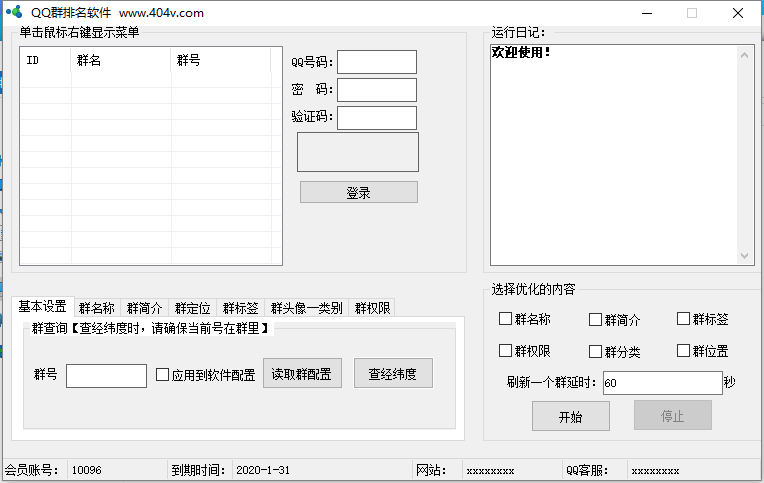Check the 群名称 optimization checkbox
The height and width of the screenshot is (483, 764).
(506, 320)
